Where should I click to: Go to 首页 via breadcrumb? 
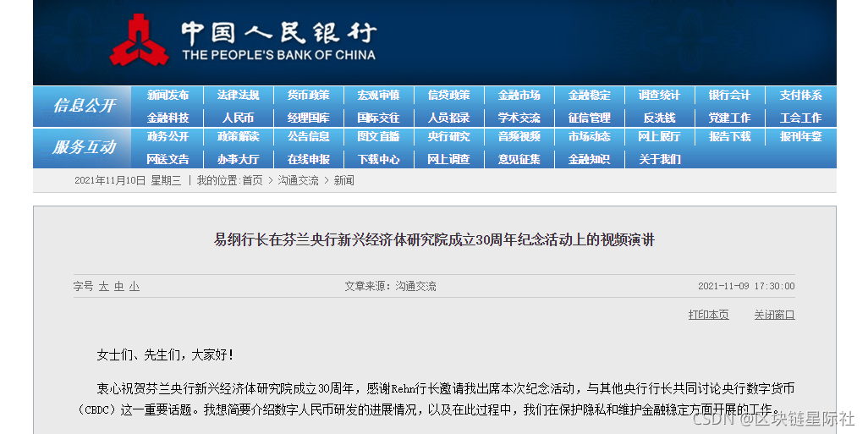click(252, 180)
